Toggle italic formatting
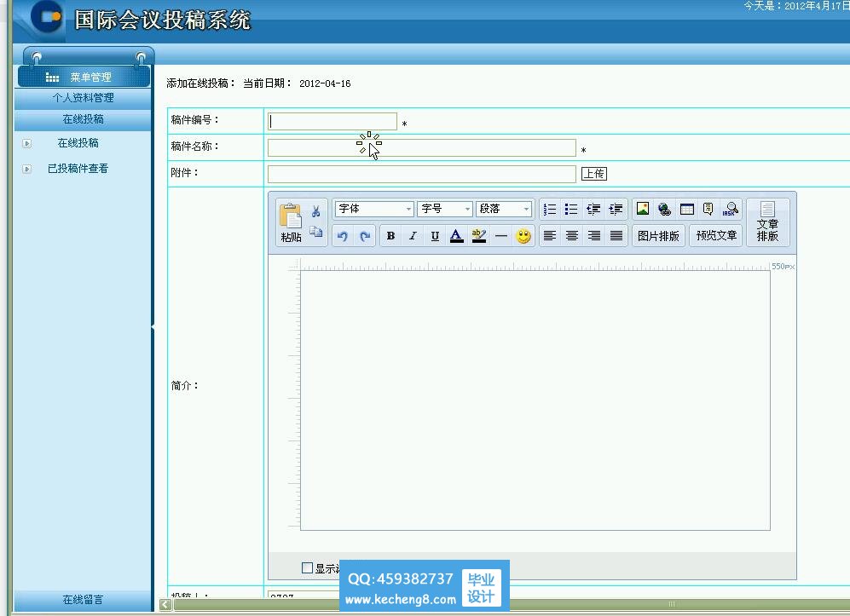 click(413, 236)
